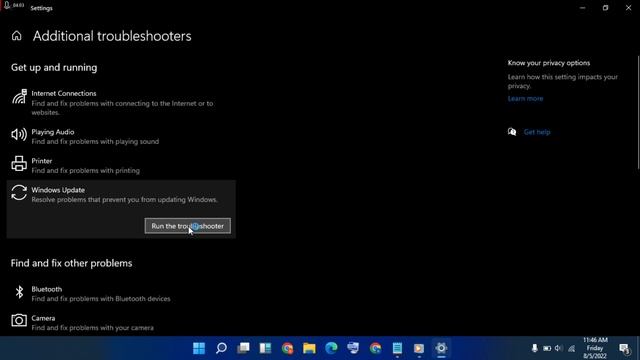Click the Settings gear on taskbar

(441, 348)
